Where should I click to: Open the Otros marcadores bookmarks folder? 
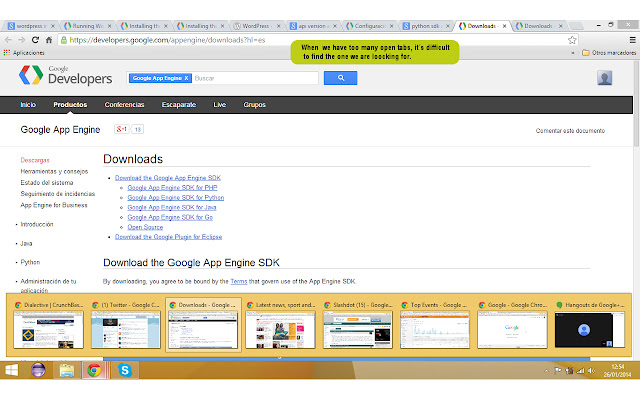click(x=609, y=53)
